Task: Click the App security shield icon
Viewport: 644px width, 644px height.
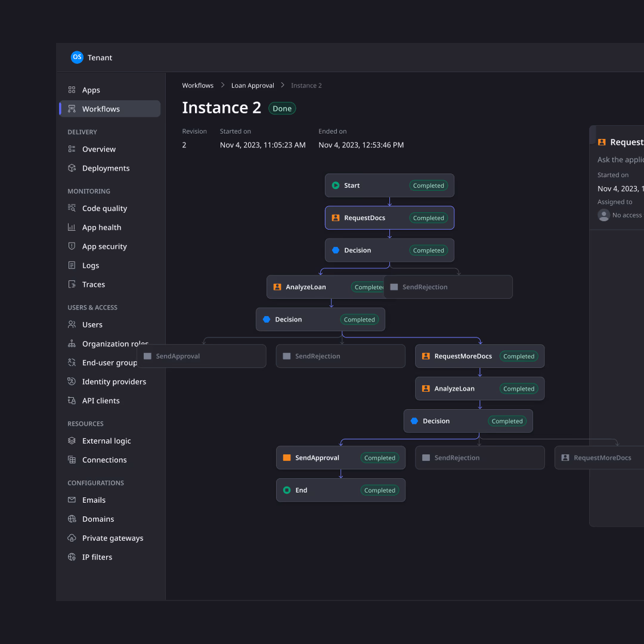Action: [x=72, y=246]
